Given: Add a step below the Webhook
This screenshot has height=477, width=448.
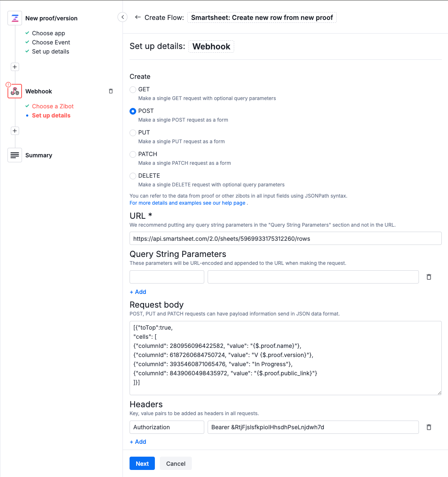Looking at the screenshot, I should [15, 130].
